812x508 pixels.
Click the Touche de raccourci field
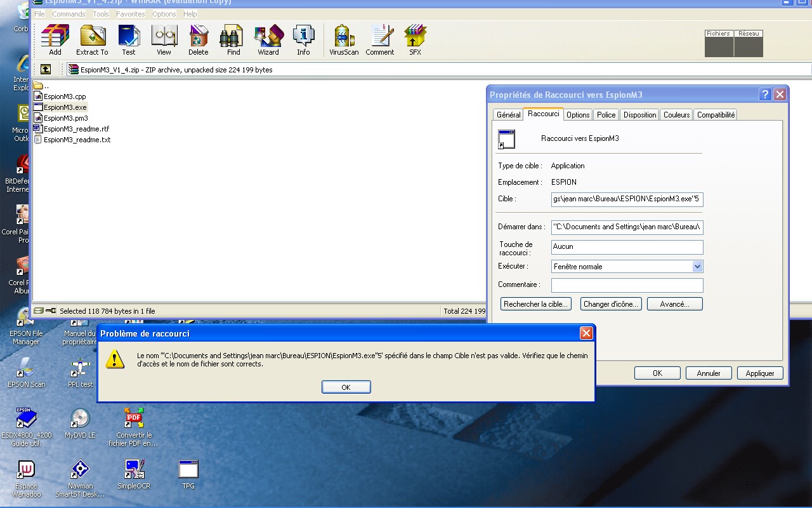(x=627, y=246)
